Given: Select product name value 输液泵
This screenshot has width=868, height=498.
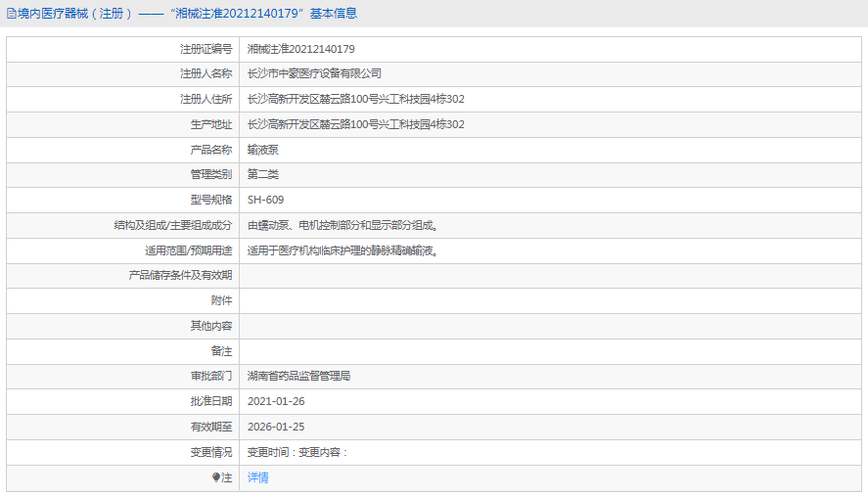Looking at the screenshot, I should click(x=263, y=150).
